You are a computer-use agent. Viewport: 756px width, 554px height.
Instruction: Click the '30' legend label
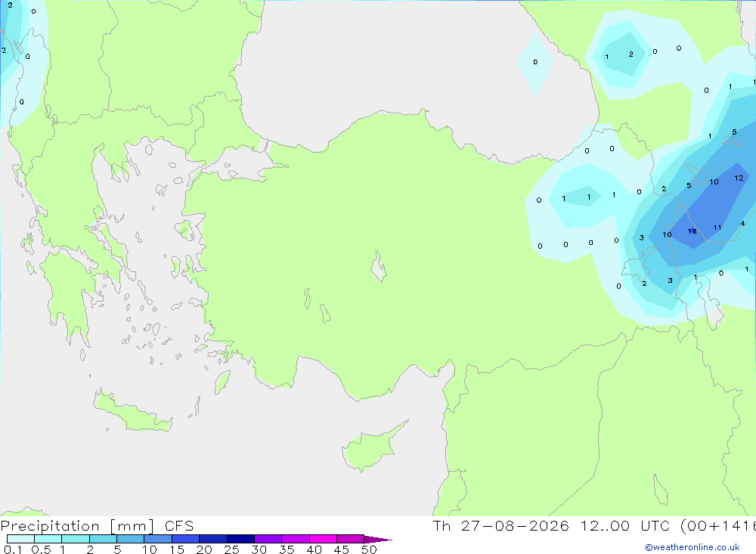(259, 549)
